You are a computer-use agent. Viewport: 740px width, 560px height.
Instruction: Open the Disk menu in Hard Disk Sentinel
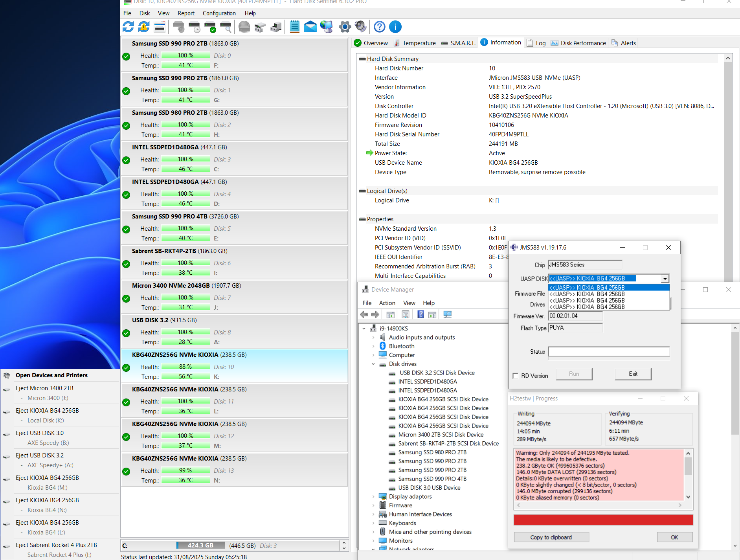point(145,13)
